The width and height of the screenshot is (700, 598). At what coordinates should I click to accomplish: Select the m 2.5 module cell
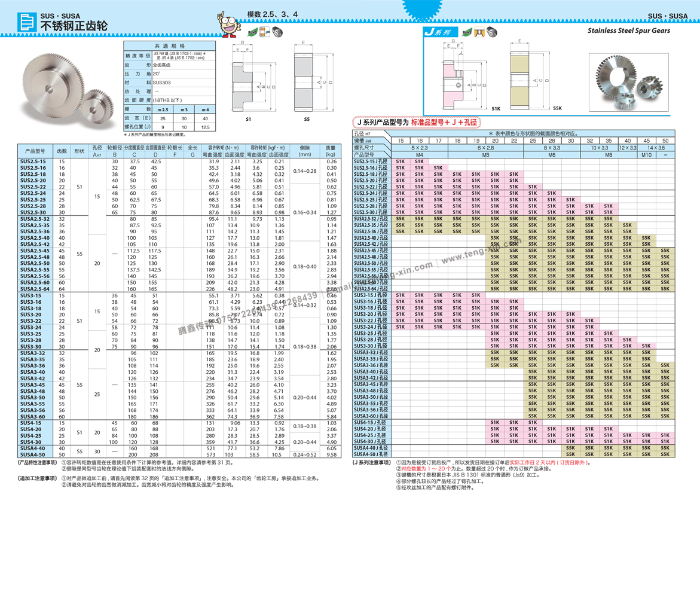(x=163, y=109)
